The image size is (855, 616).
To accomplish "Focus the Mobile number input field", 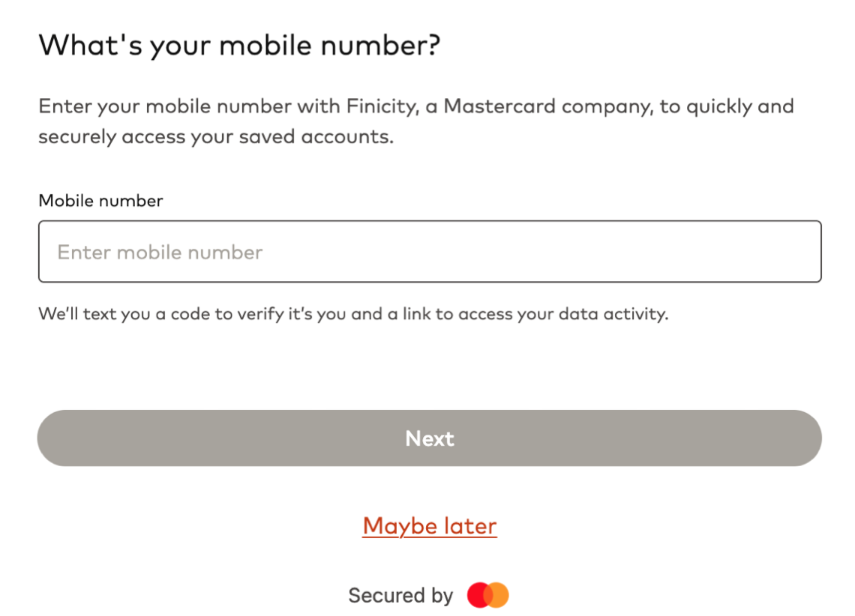I will [x=430, y=252].
